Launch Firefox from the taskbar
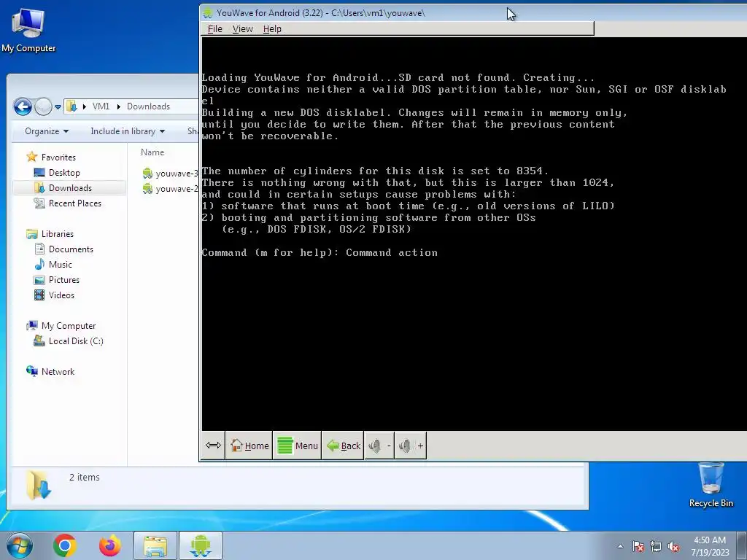Screen dimensions: 747x560 tap(109, 545)
